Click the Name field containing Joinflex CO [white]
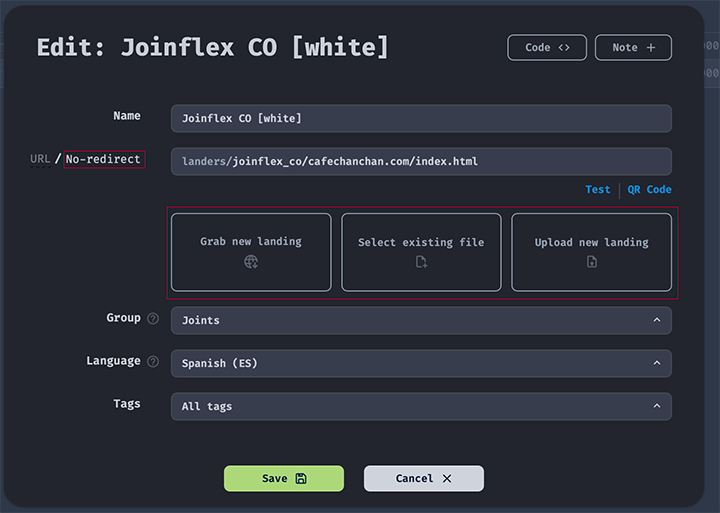Image resolution: width=720 pixels, height=513 pixels. [x=421, y=118]
